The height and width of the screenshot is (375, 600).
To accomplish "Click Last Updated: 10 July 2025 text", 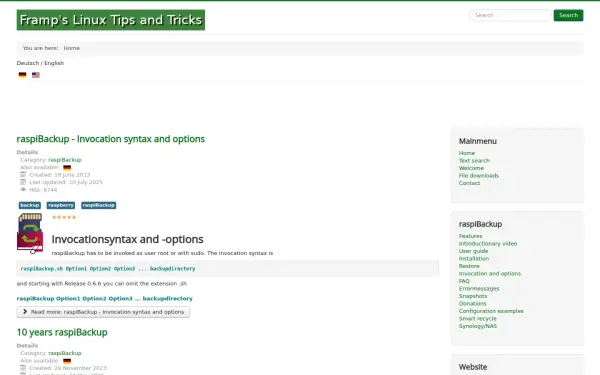I will [66, 182].
